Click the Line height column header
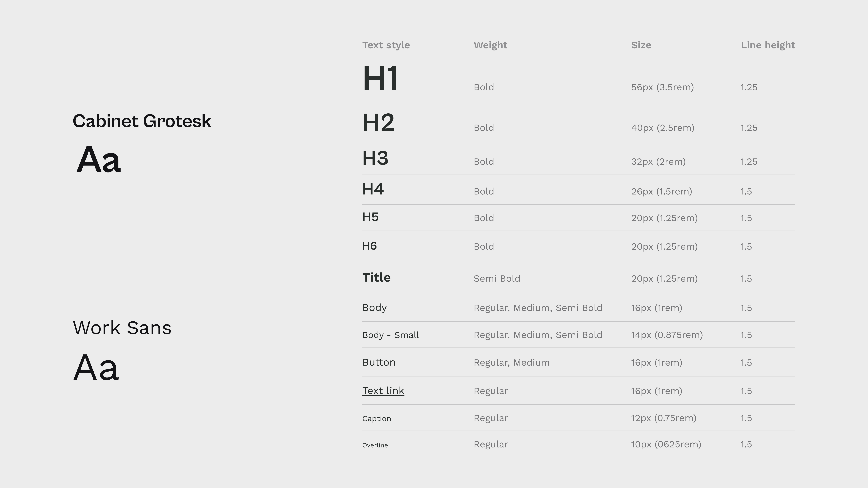The image size is (868, 488). coord(768,45)
